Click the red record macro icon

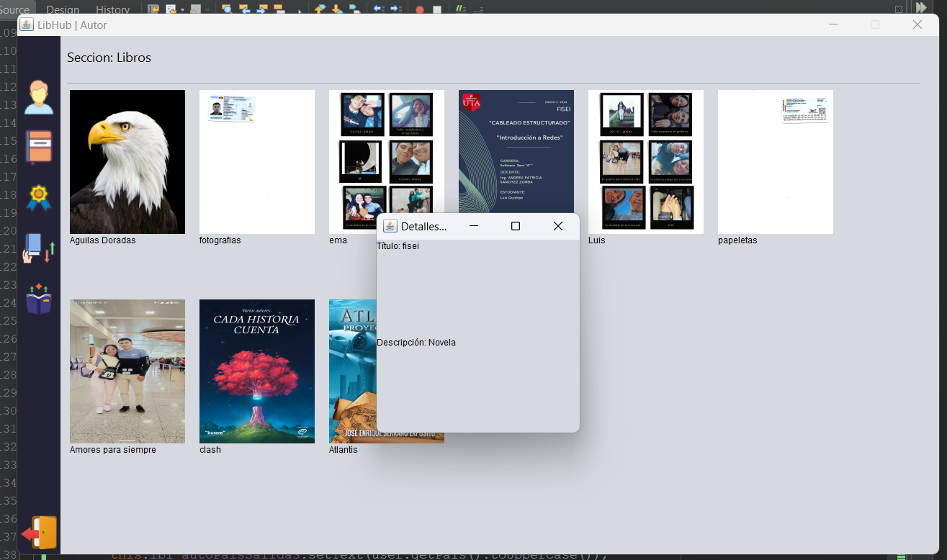420,9
